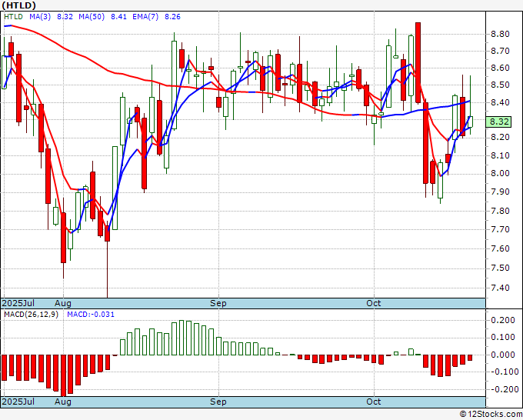Screen dimensions: 523x420
Task: Click the 8.50 price axis label
Action: [x=500, y=85]
